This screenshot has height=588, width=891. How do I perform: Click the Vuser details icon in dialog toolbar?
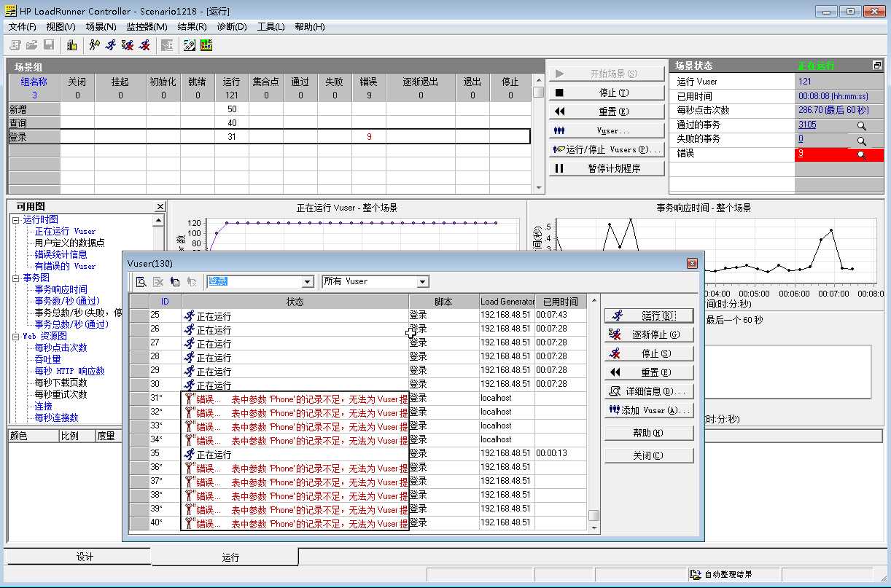[x=175, y=281]
